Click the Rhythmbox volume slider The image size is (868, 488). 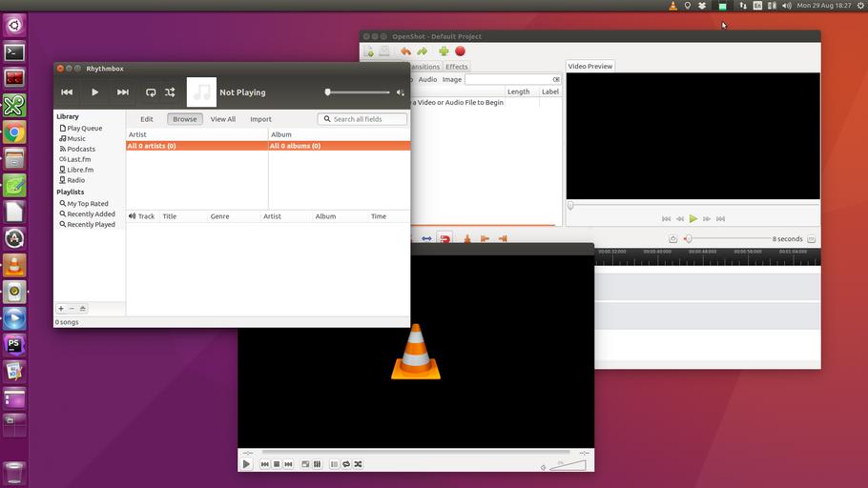[x=358, y=92]
